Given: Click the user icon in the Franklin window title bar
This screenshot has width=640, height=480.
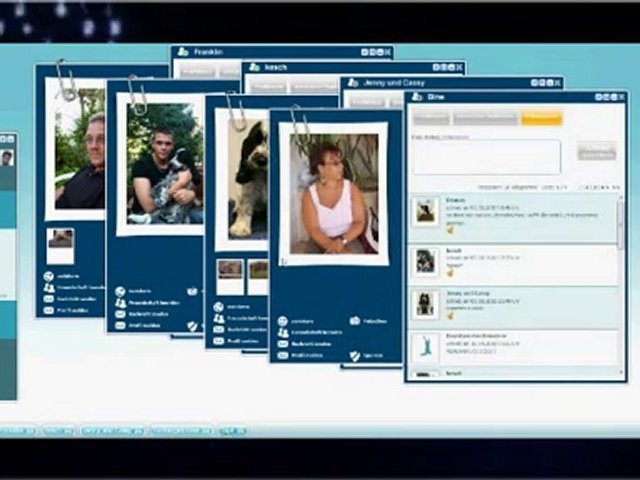Looking at the screenshot, I should tap(183, 52).
